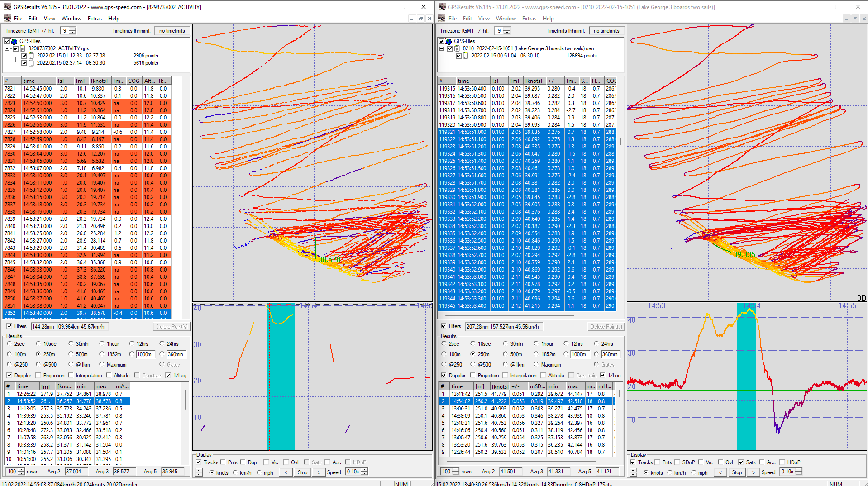Decrease playback Speed stepper in right window
The width and height of the screenshot is (868, 486).
click(799, 473)
